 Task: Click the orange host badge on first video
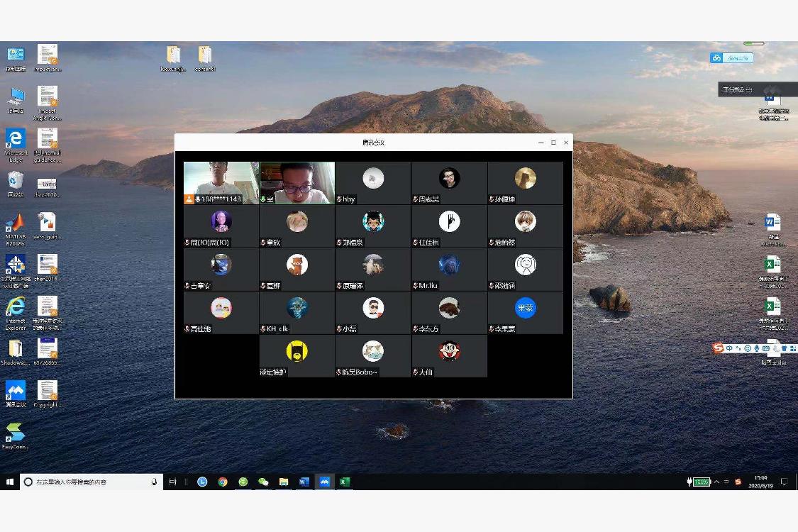coord(189,199)
